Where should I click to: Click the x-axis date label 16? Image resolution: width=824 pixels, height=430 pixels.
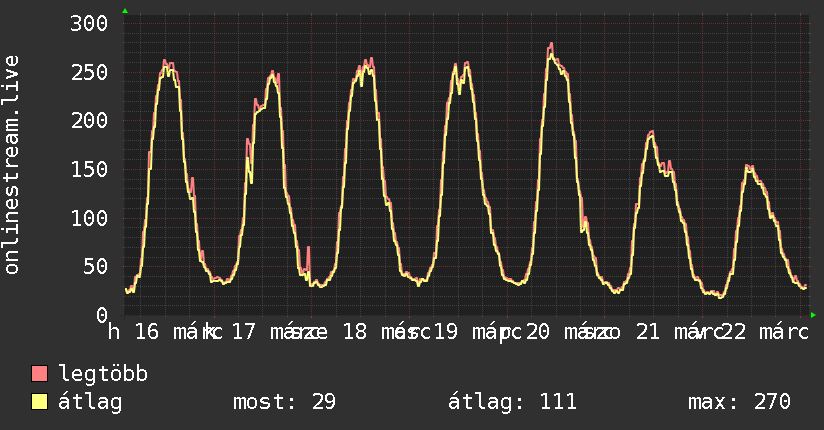click(147, 332)
